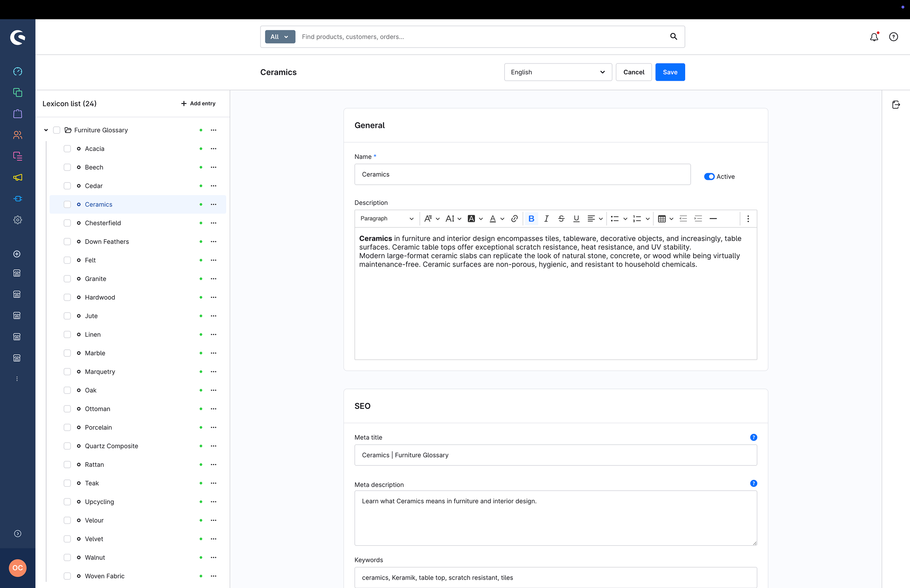This screenshot has height=588, width=910.
Task: Click the Save button
Action: [670, 72]
